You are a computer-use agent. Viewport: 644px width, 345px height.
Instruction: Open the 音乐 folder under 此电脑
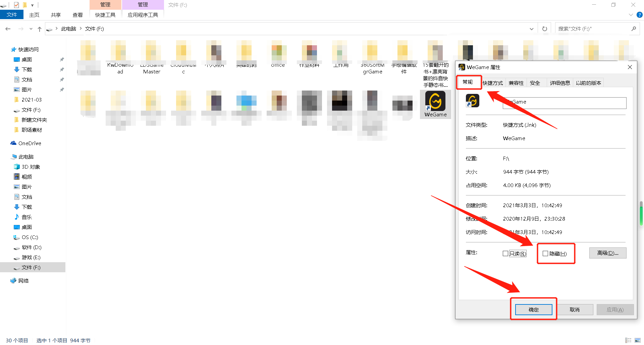[27, 217]
